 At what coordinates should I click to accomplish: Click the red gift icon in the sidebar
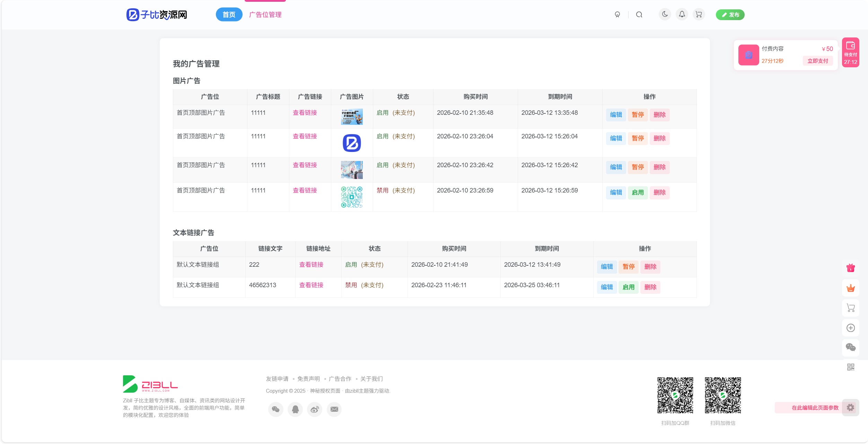click(x=850, y=268)
